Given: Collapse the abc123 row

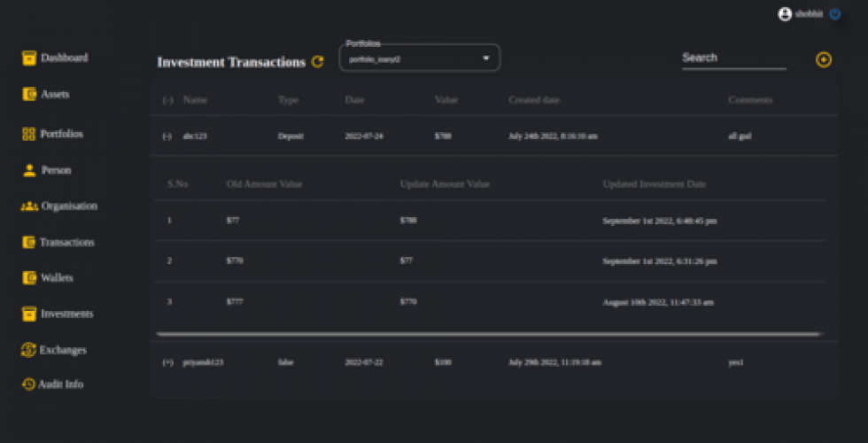Looking at the screenshot, I should click(167, 136).
